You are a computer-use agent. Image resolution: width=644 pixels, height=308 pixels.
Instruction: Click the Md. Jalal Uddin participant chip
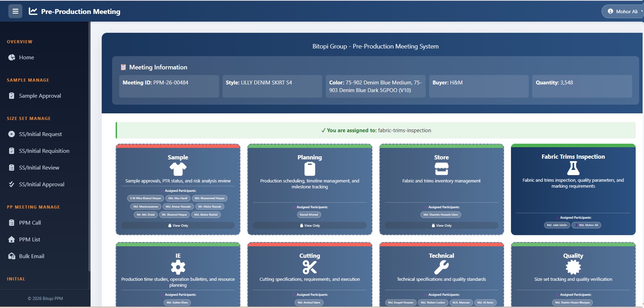pos(557,225)
